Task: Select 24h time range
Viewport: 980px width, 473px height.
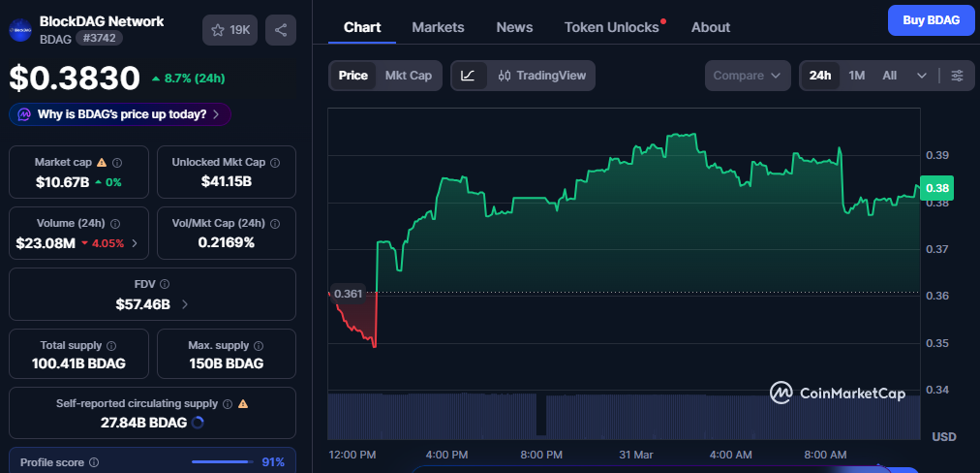Action: (x=820, y=76)
